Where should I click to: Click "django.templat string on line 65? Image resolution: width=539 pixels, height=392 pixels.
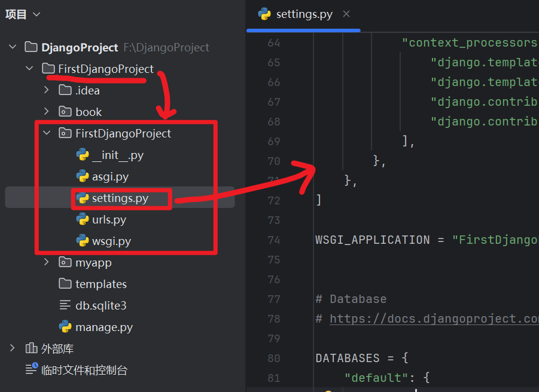[x=485, y=62]
